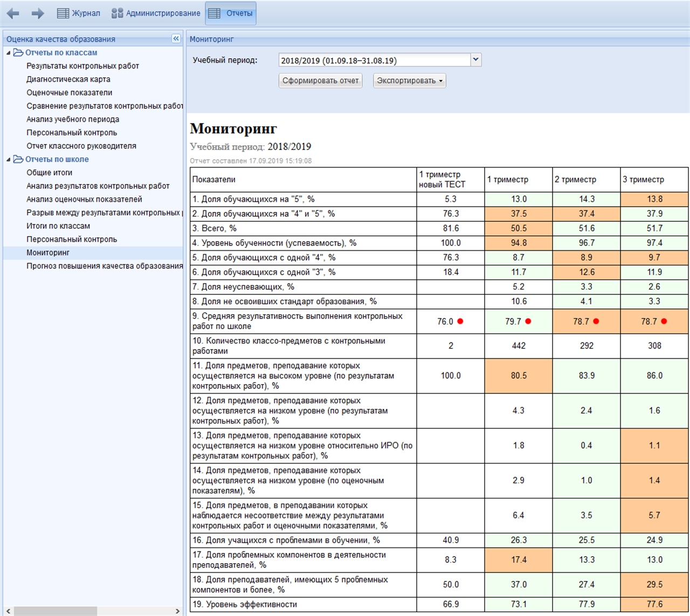Open Общие итоги report
Image resolution: width=690 pixels, height=616 pixels.
click(49, 173)
